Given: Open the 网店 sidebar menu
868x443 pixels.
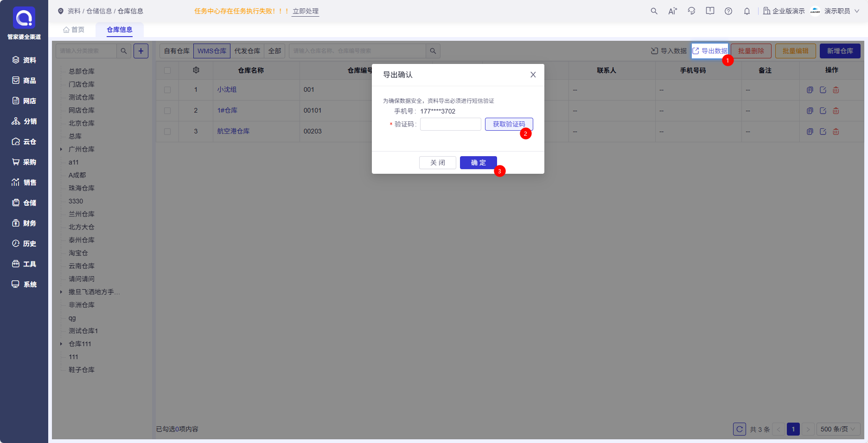Looking at the screenshot, I should coord(24,101).
